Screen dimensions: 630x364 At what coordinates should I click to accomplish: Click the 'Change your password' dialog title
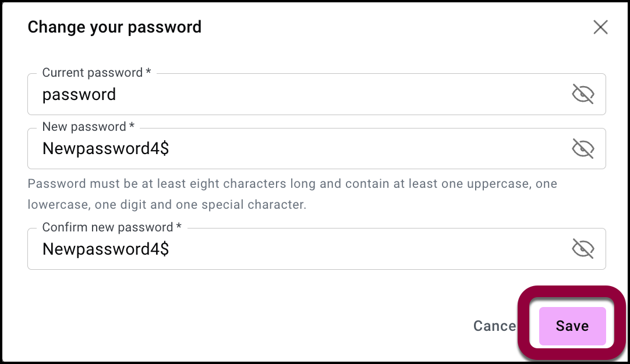pos(115,27)
